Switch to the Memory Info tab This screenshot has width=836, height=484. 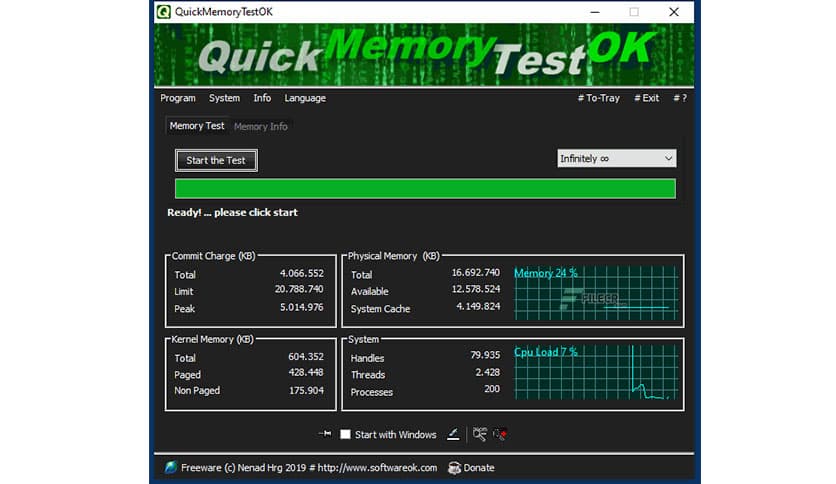tap(261, 126)
